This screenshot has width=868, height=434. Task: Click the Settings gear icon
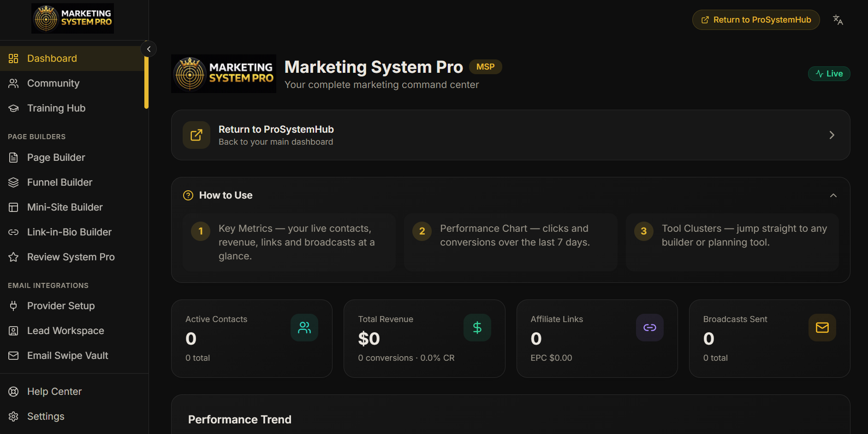click(x=13, y=416)
